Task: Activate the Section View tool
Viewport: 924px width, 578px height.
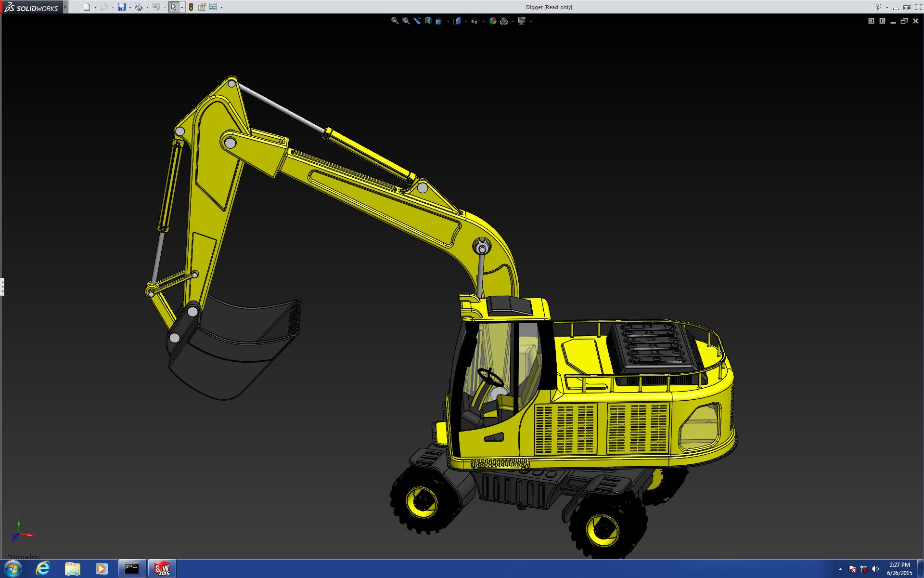Action: click(428, 21)
